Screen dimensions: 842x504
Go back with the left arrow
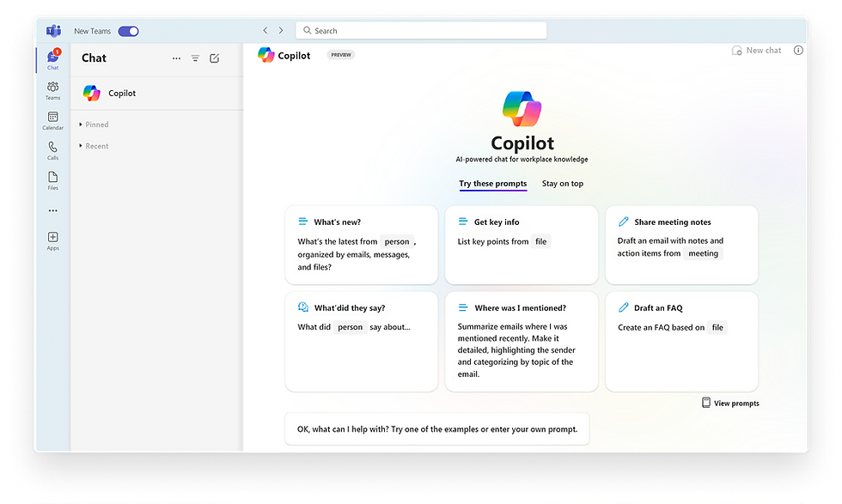pos(265,31)
